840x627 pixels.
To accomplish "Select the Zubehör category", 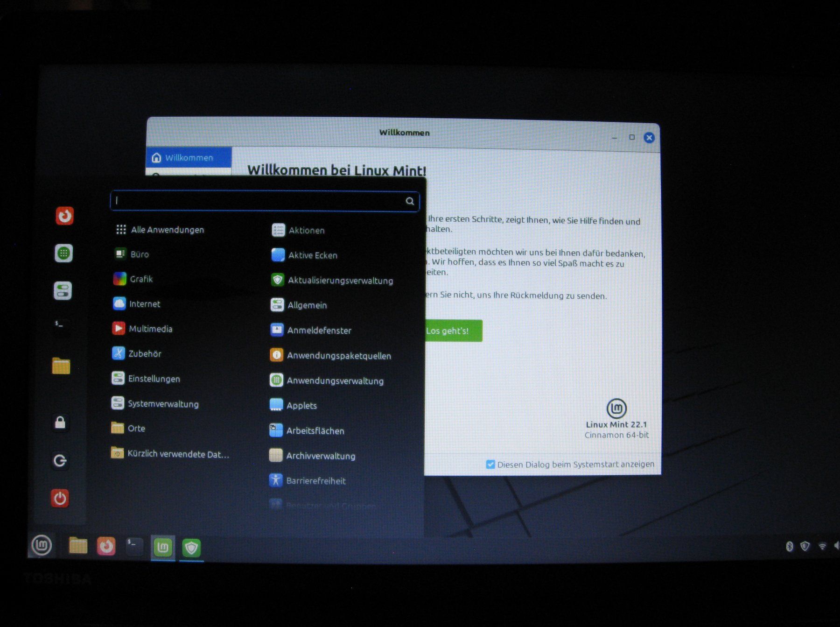I will tap(137, 353).
